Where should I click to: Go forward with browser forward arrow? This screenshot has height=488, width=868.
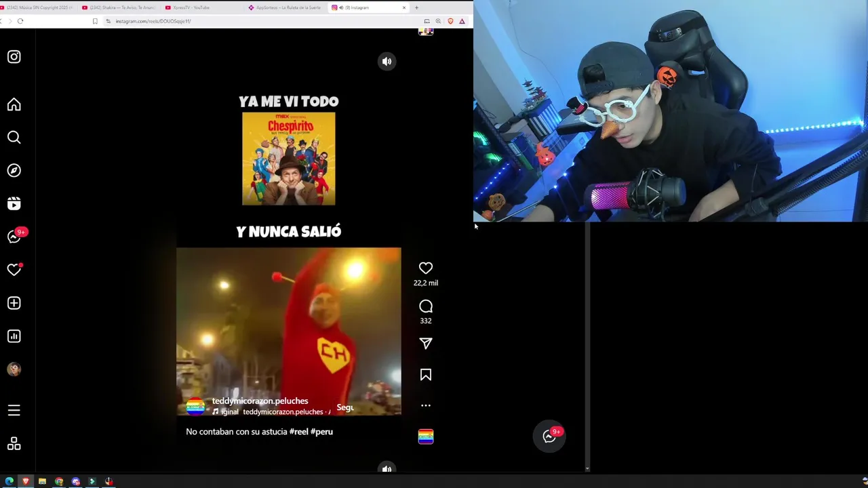(9, 21)
